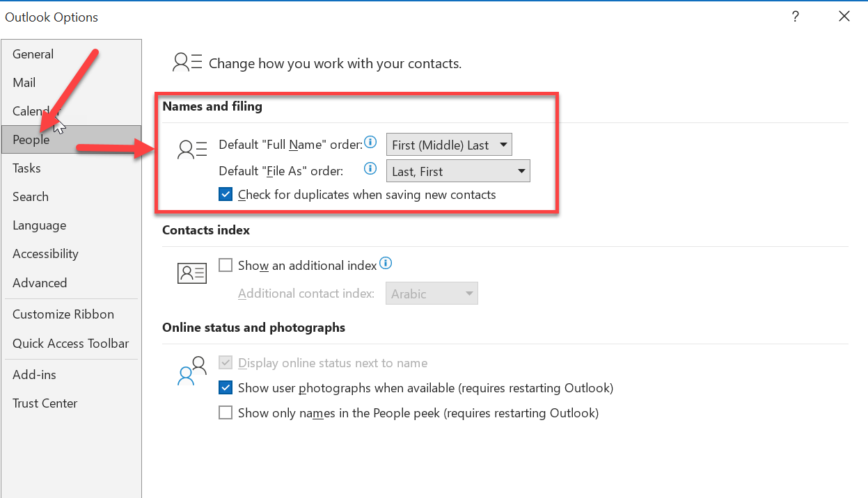Viewport: 868px width, 498px height.
Task: Open the Search options category
Action: coord(71,197)
